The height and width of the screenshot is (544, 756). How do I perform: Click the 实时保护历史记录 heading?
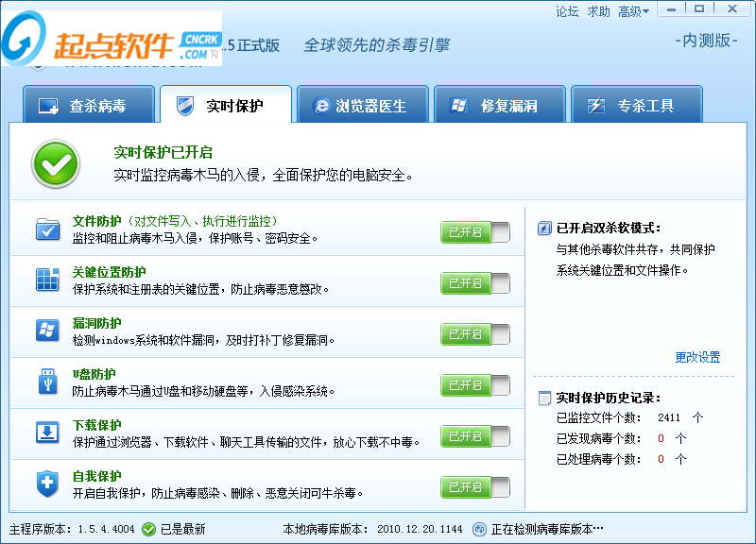click(608, 398)
